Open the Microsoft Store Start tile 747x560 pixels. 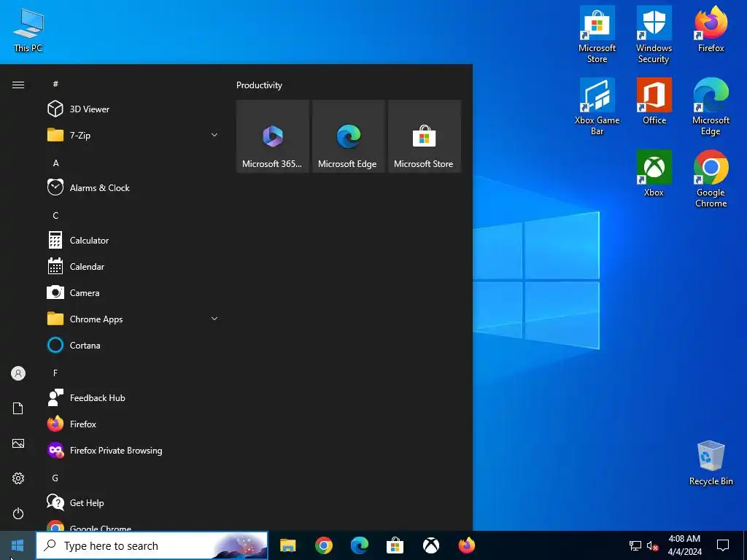pyautogui.click(x=425, y=136)
